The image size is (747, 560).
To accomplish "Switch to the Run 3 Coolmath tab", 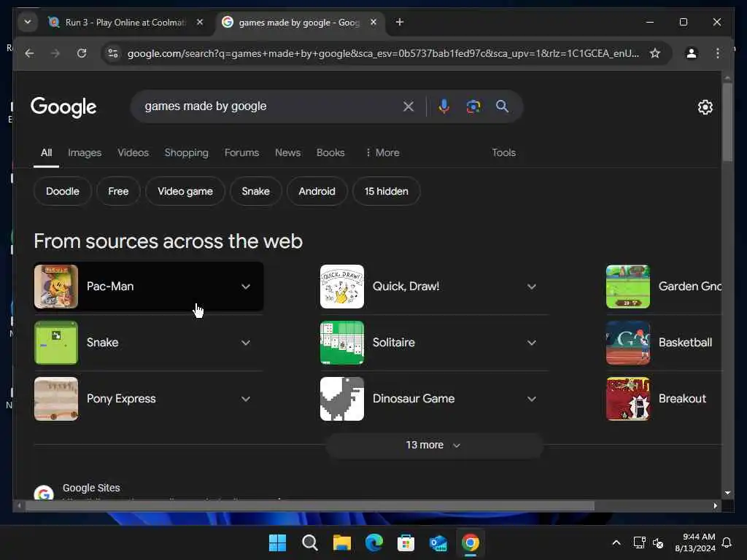I will (x=125, y=23).
